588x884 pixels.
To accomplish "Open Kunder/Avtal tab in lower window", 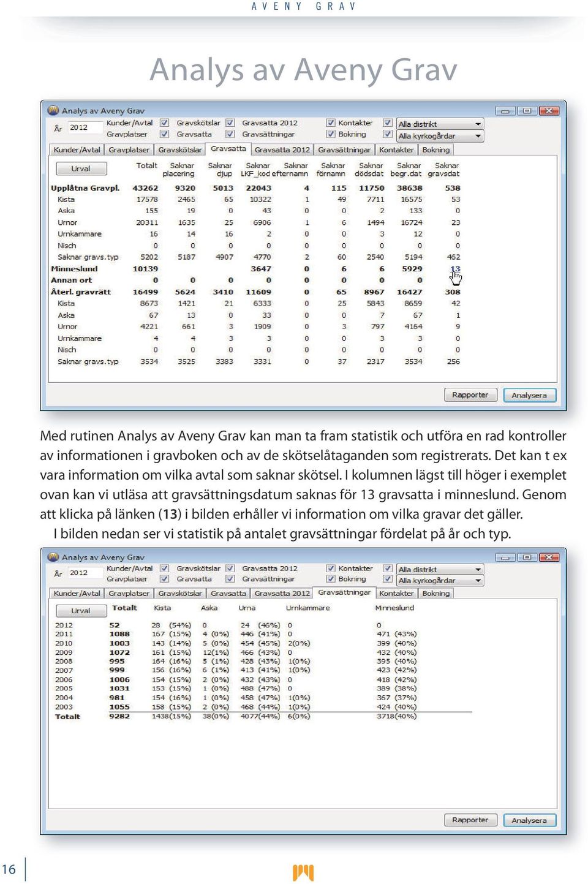I will tap(77, 594).
